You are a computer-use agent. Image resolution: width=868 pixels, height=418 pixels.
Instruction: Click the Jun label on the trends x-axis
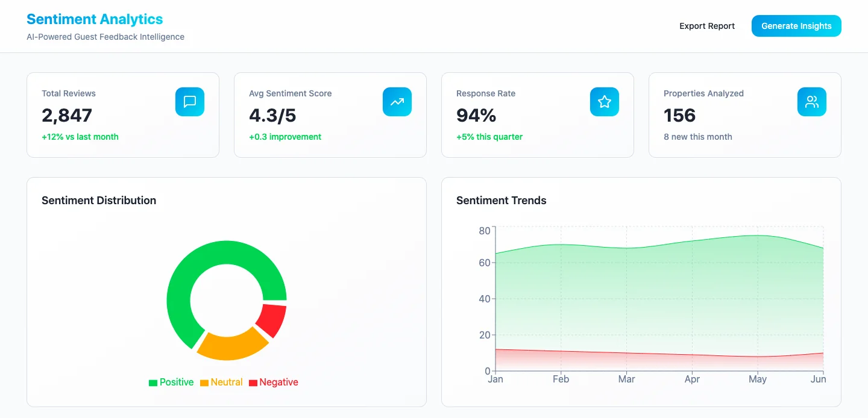[x=819, y=379]
